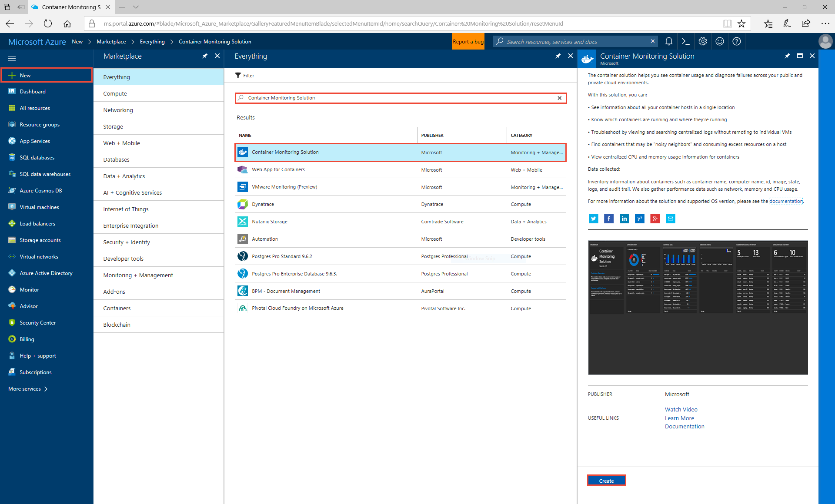
Task: Click the Help question mark icon
Action: click(x=737, y=41)
